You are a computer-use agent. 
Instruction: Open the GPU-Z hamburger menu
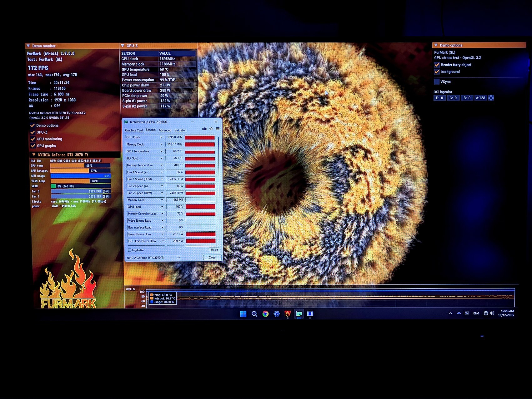(218, 129)
